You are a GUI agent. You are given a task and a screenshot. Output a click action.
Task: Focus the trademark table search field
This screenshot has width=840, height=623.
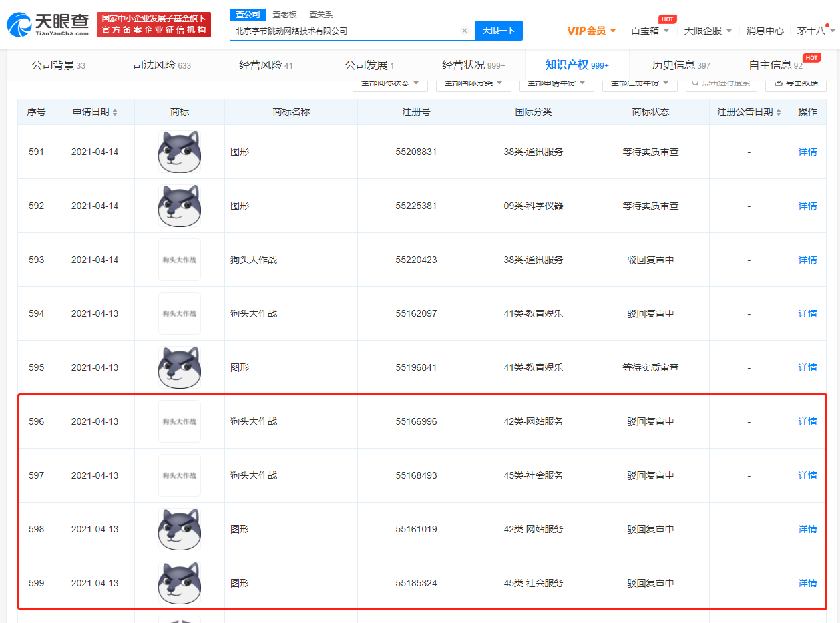click(721, 83)
